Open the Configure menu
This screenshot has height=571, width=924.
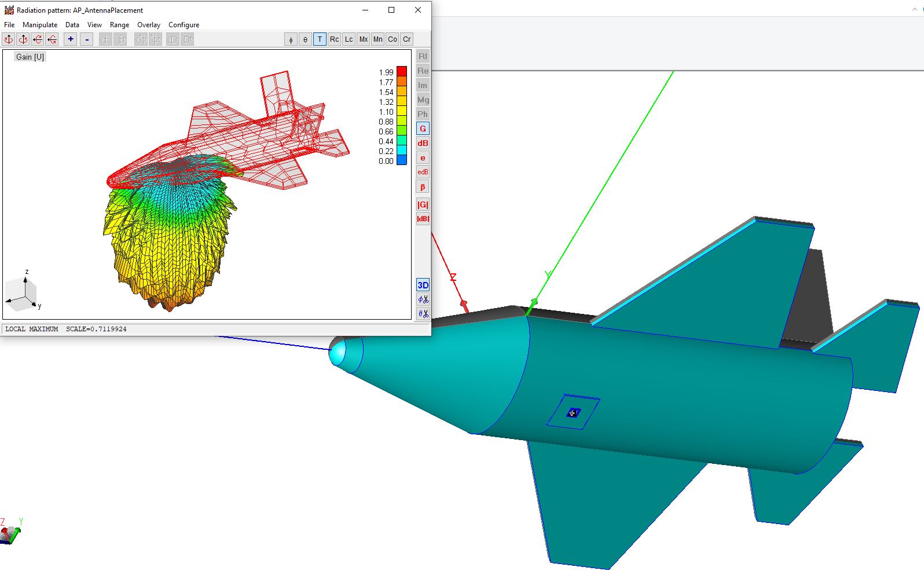pyautogui.click(x=184, y=25)
